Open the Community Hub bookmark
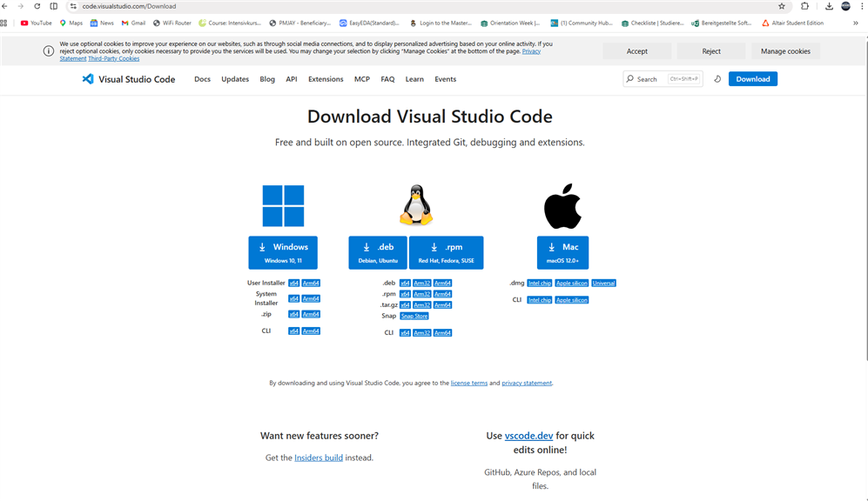This screenshot has width=868, height=501. 582,23
